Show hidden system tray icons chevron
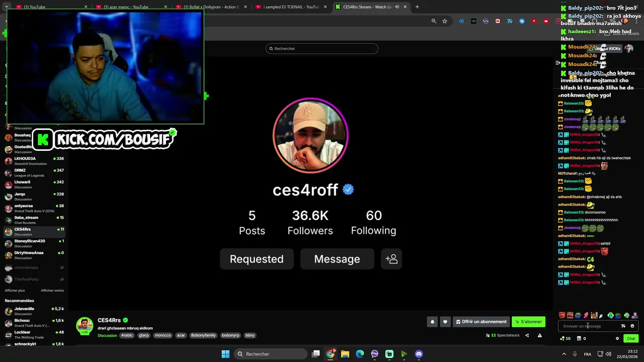 (x=564, y=354)
